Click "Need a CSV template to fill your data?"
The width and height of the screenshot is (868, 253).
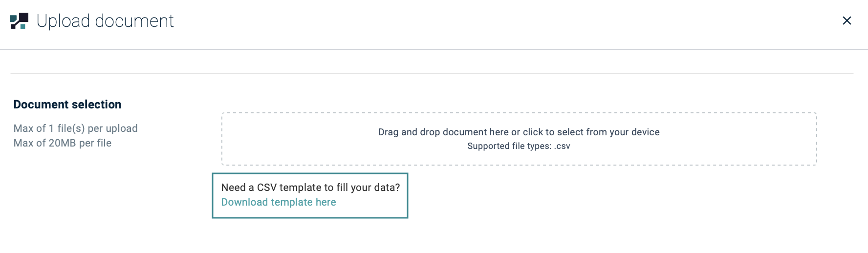click(x=310, y=188)
